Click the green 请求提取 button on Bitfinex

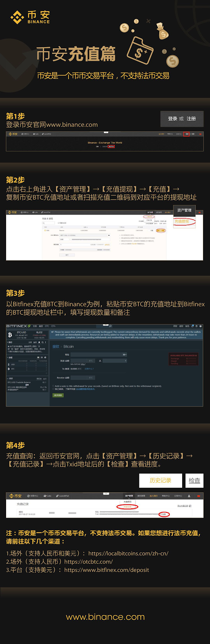(x=58, y=395)
